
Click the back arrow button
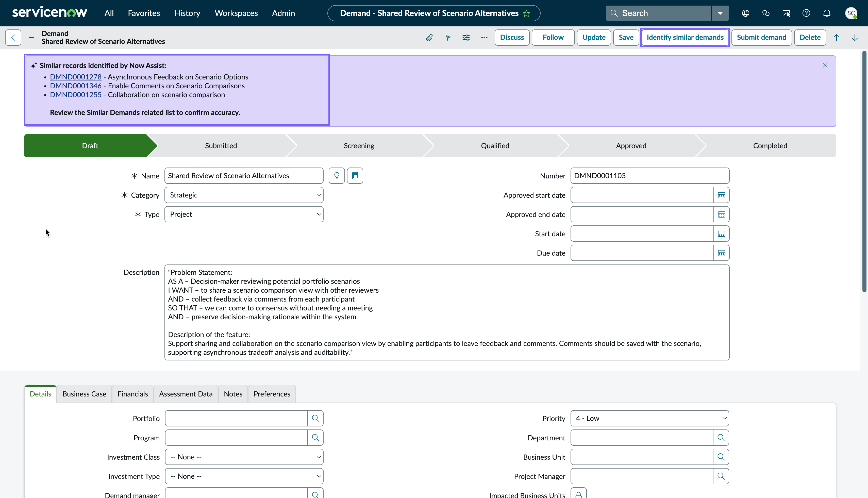coord(13,37)
